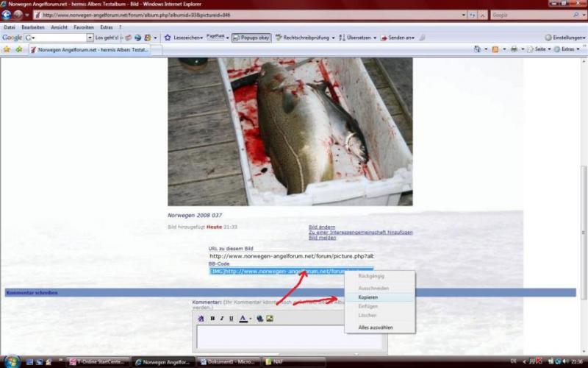Click the remove formatting icon in the comment editor
This screenshot has height=368, width=588.
[201, 319]
